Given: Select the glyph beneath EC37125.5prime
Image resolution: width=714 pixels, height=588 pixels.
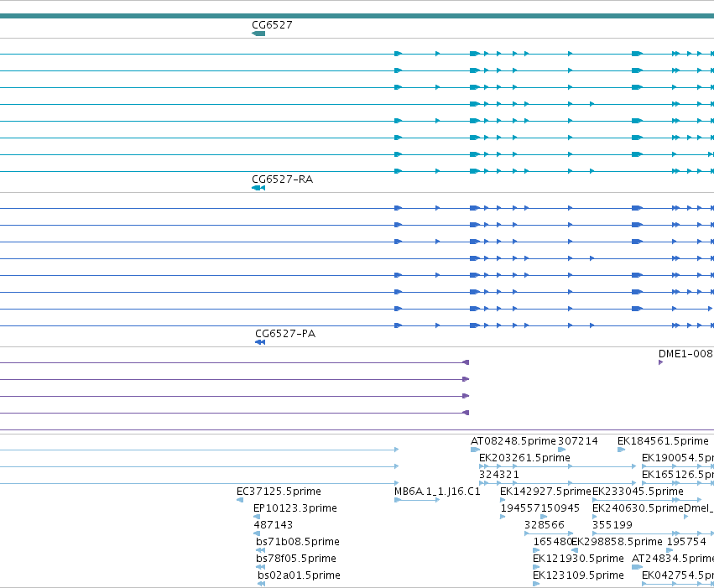Looking at the screenshot, I should 240,500.
